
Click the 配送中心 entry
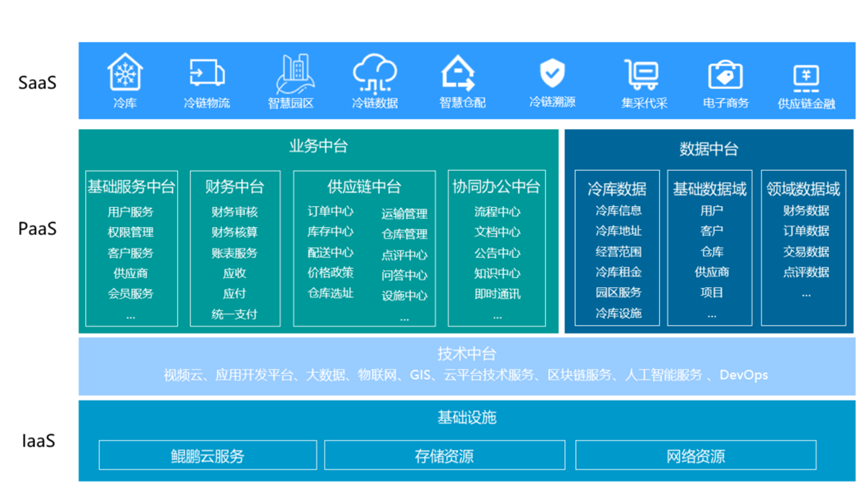click(x=330, y=253)
